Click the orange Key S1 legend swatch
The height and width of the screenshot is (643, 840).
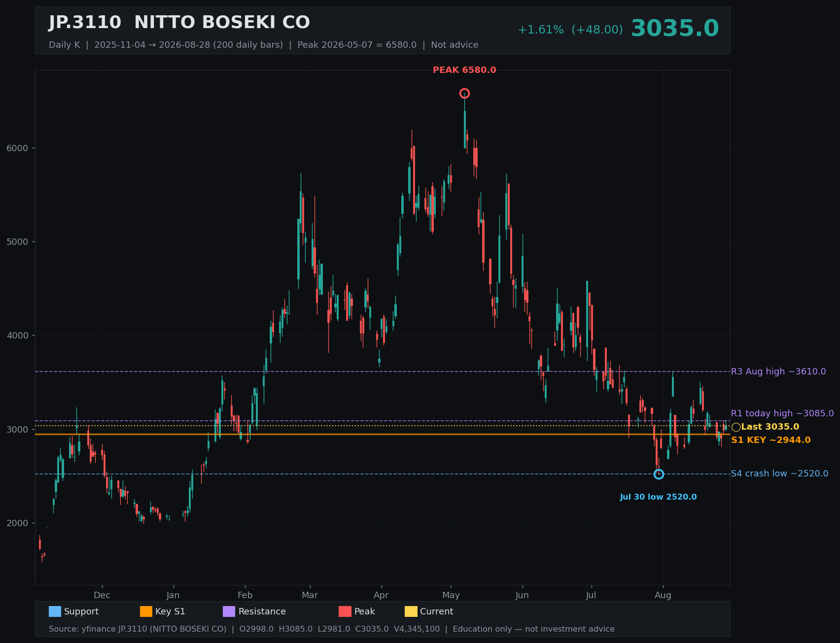(146, 611)
